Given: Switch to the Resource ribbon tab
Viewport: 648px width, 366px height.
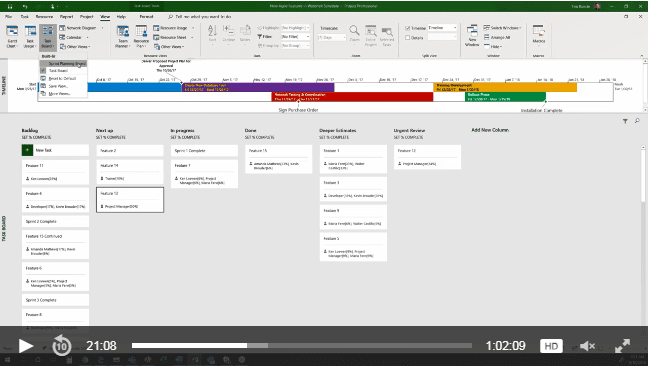Looking at the screenshot, I should [44, 17].
